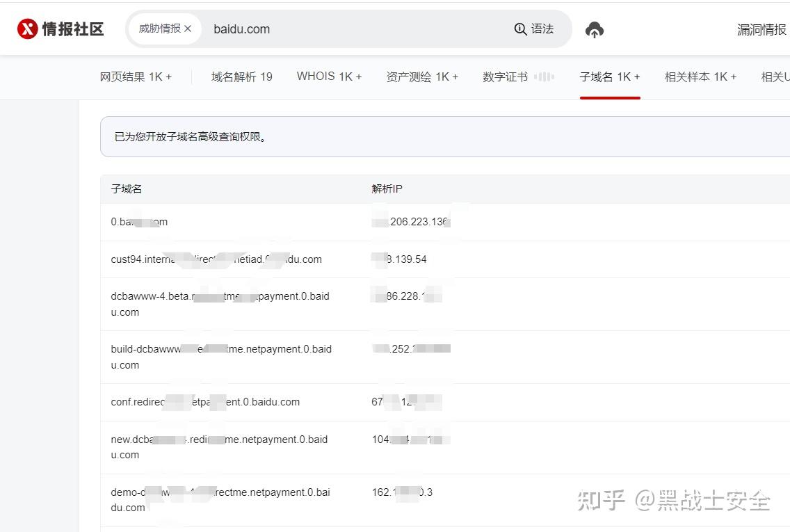Screen dimensions: 790x532
Task: Open the 语法 search syntax help
Action: [534, 29]
